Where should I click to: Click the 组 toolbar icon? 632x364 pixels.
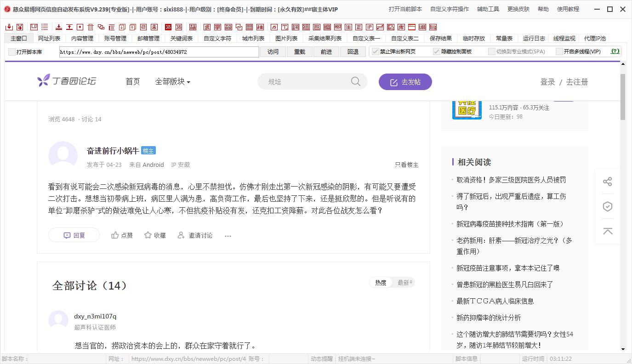(x=306, y=27)
